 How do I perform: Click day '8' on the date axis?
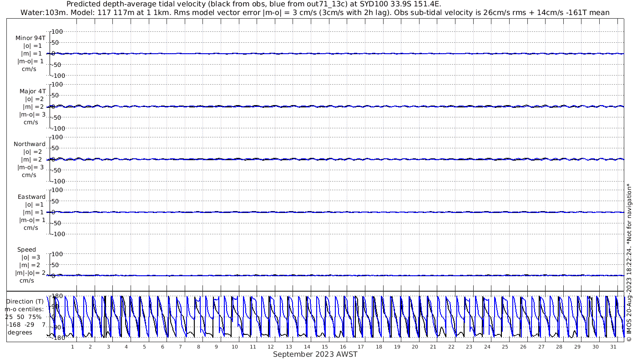198,347
